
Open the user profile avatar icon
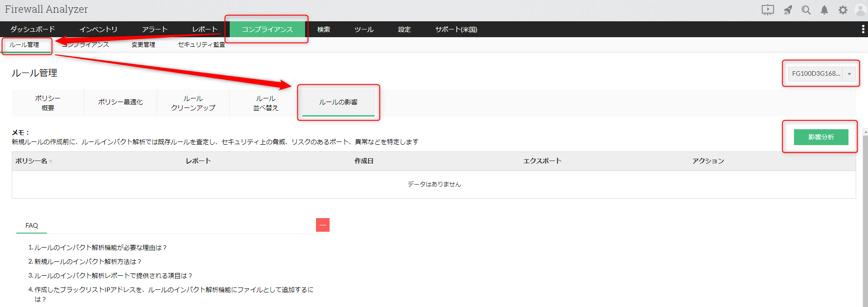pos(861,10)
